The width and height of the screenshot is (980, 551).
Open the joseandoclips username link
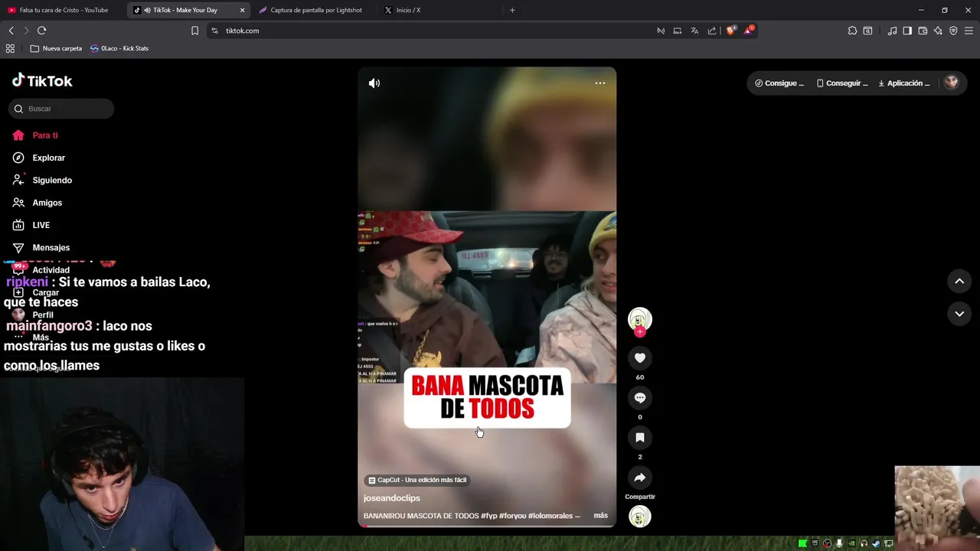[392, 497]
